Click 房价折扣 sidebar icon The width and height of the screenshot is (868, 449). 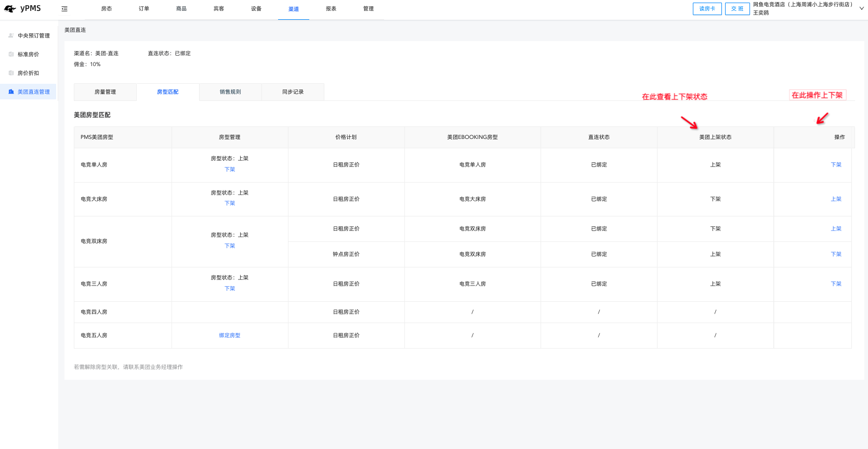[11, 73]
